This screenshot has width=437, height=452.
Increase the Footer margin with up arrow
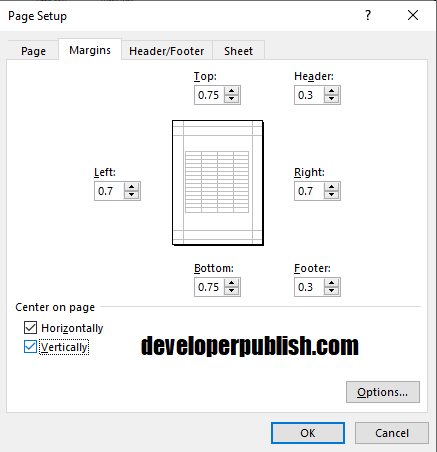[x=331, y=283]
